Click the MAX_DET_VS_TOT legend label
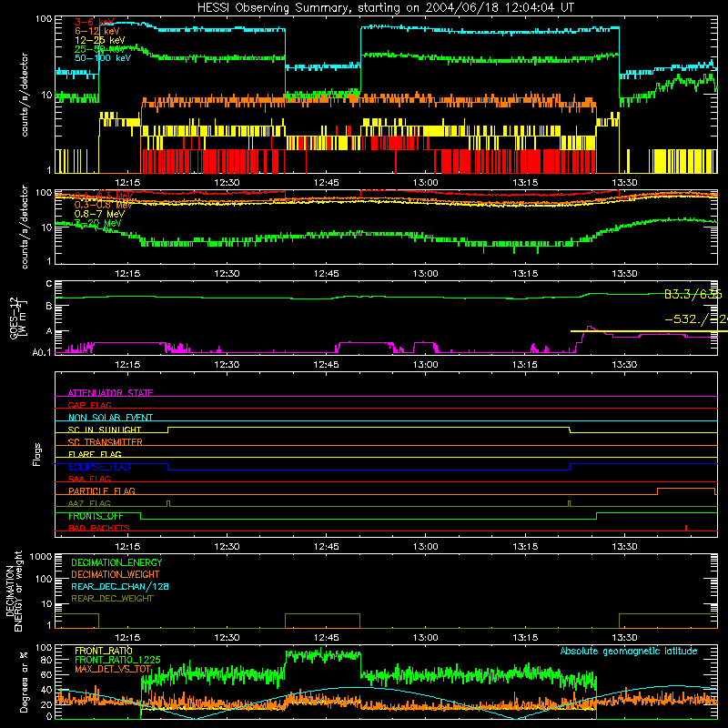The height and width of the screenshot is (728, 728). click(113, 669)
